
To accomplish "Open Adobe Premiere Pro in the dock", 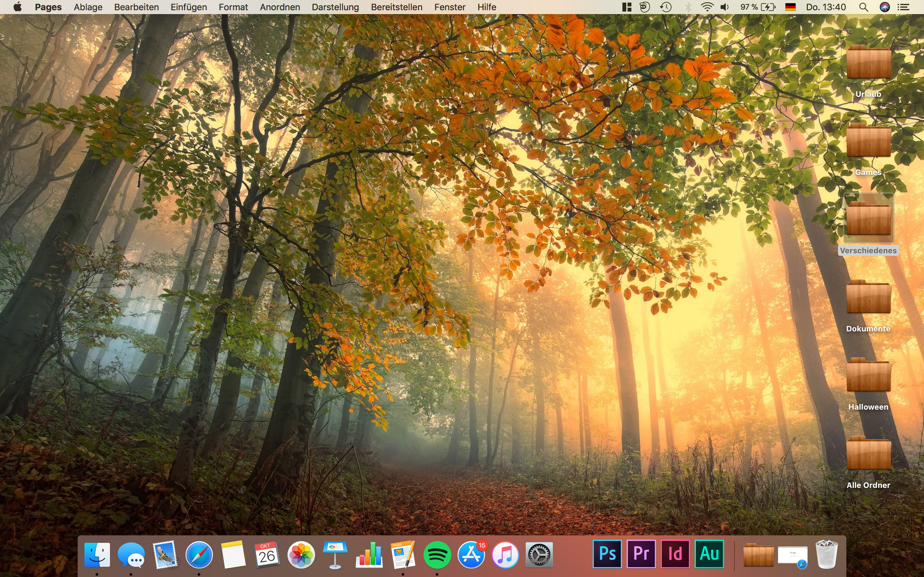I will point(641,554).
